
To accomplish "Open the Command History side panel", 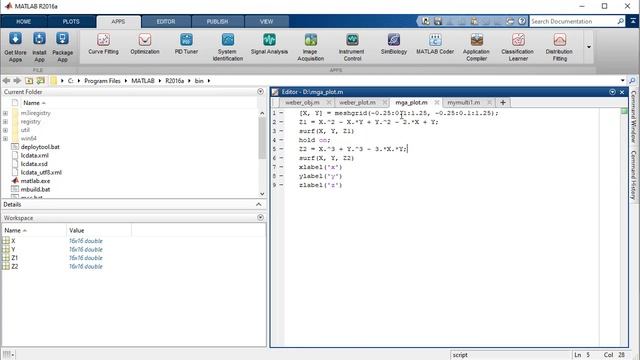I will click(633, 175).
